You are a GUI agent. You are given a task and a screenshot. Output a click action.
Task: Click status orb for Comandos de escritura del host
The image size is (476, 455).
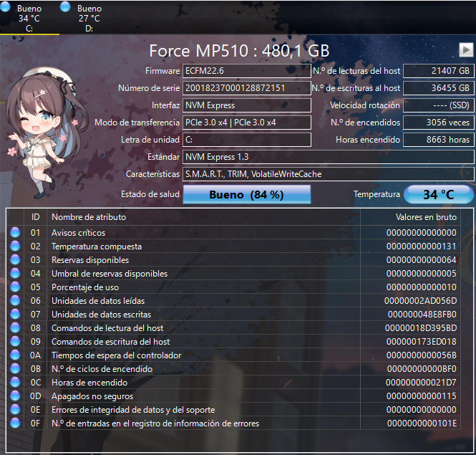tap(15, 342)
